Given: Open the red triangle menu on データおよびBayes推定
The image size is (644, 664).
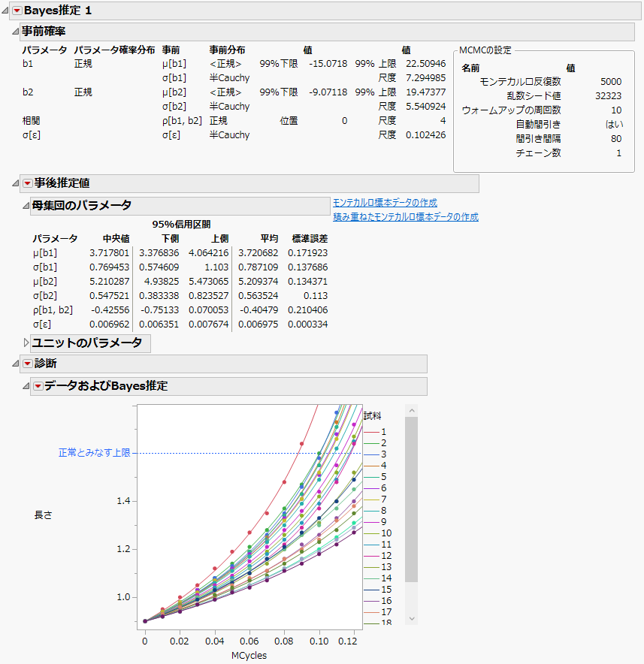Looking at the screenshot, I should coord(38,385).
